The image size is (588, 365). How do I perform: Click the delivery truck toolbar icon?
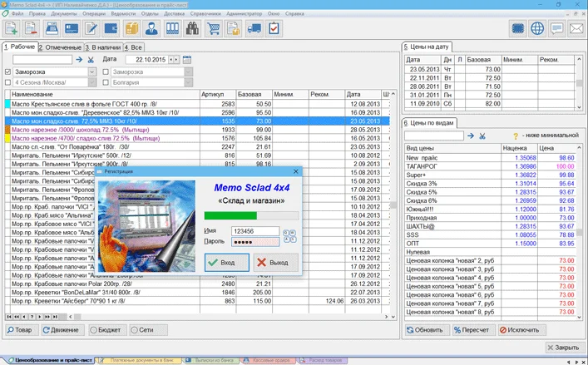click(x=254, y=28)
